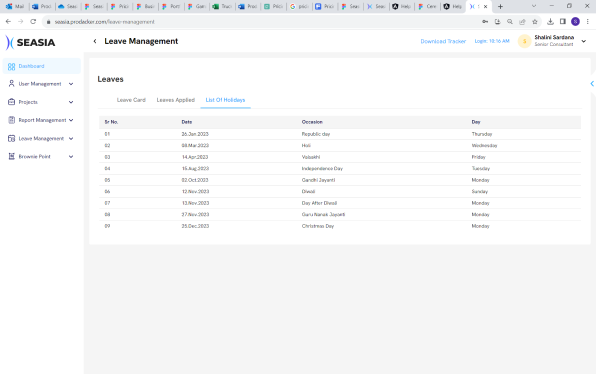Click the share page icon in address bar
This screenshot has height=374, width=596.
[x=522, y=22]
